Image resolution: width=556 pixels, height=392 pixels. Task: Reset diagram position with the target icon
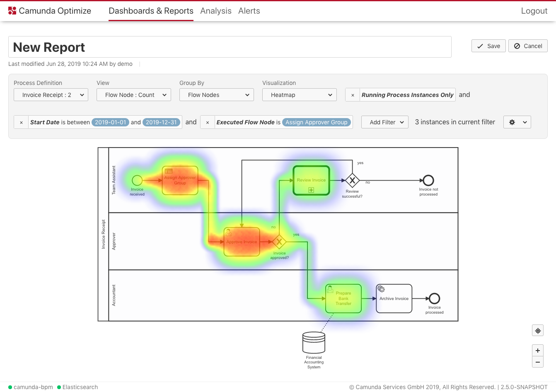[538, 331]
